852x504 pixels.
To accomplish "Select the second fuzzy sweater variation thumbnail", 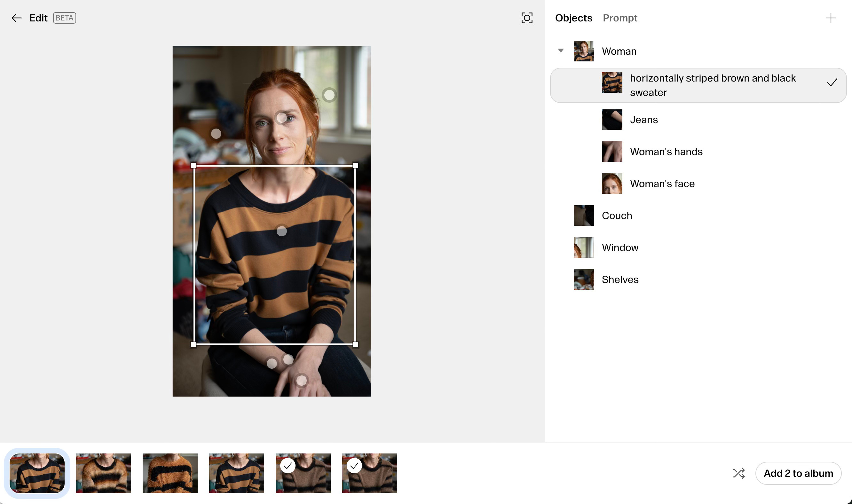I will (x=103, y=473).
